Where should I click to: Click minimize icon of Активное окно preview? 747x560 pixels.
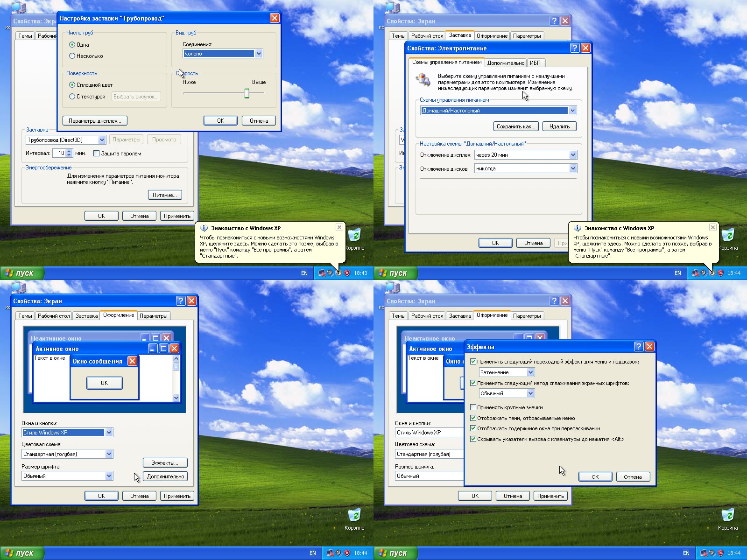click(x=153, y=348)
